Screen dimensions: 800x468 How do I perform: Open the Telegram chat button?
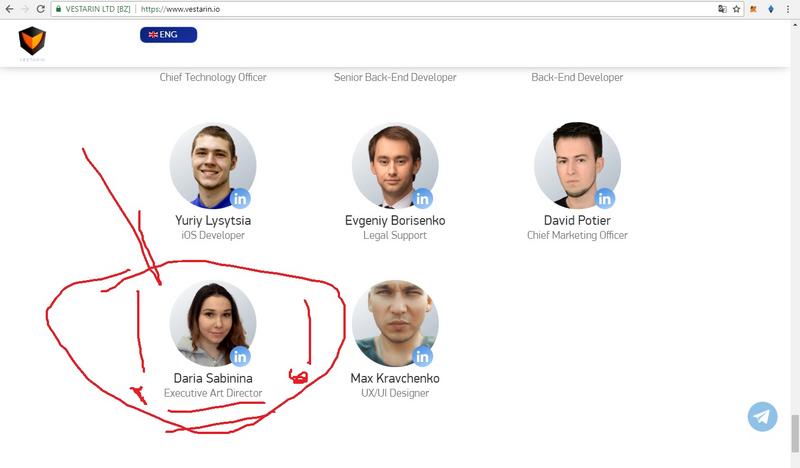point(762,416)
